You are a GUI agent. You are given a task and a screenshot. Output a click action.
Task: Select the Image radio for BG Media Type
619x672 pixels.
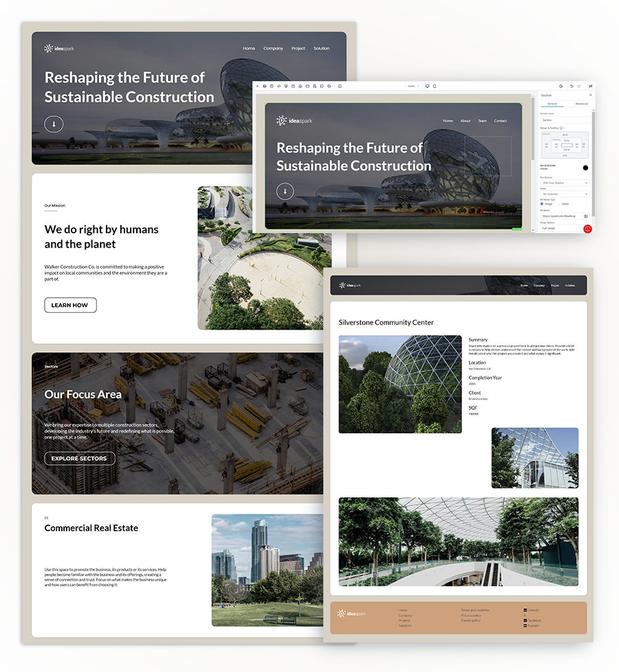click(542, 204)
